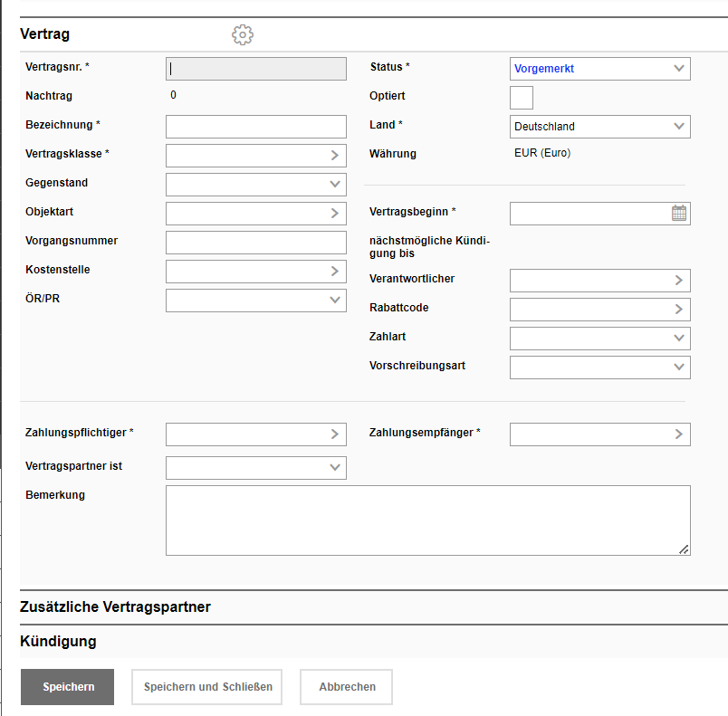Image resolution: width=728 pixels, height=716 pixels.
Task: Click Speichern und Schließen button
Action: point(207,687)
